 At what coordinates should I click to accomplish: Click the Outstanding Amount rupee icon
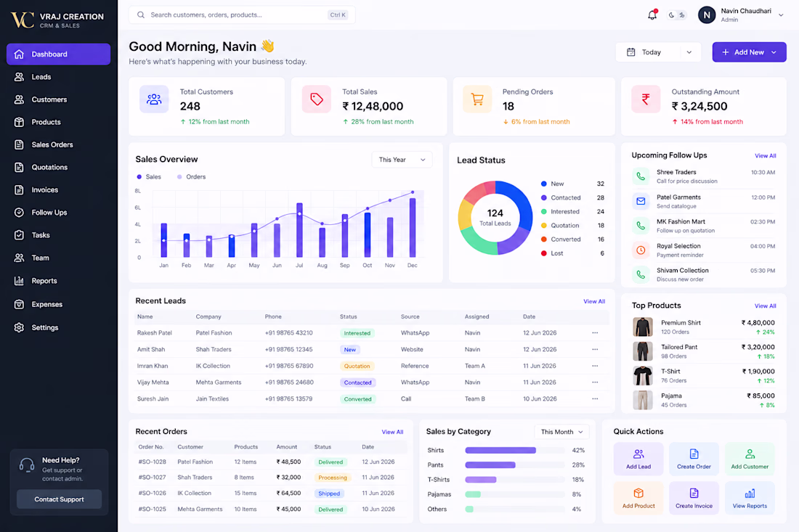tap(646, 99)
